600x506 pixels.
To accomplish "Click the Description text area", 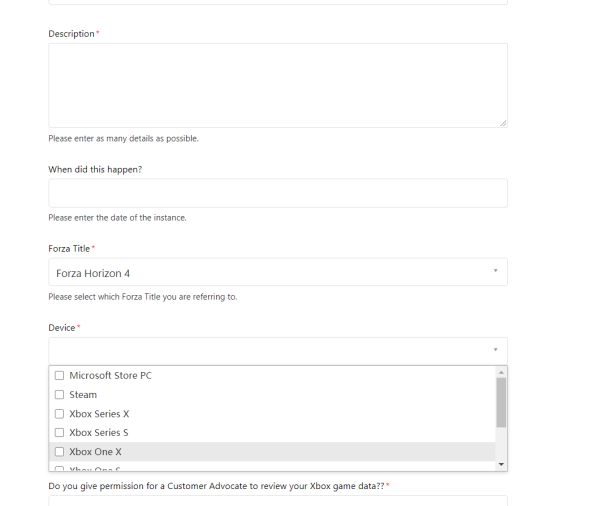I will 277,85.
